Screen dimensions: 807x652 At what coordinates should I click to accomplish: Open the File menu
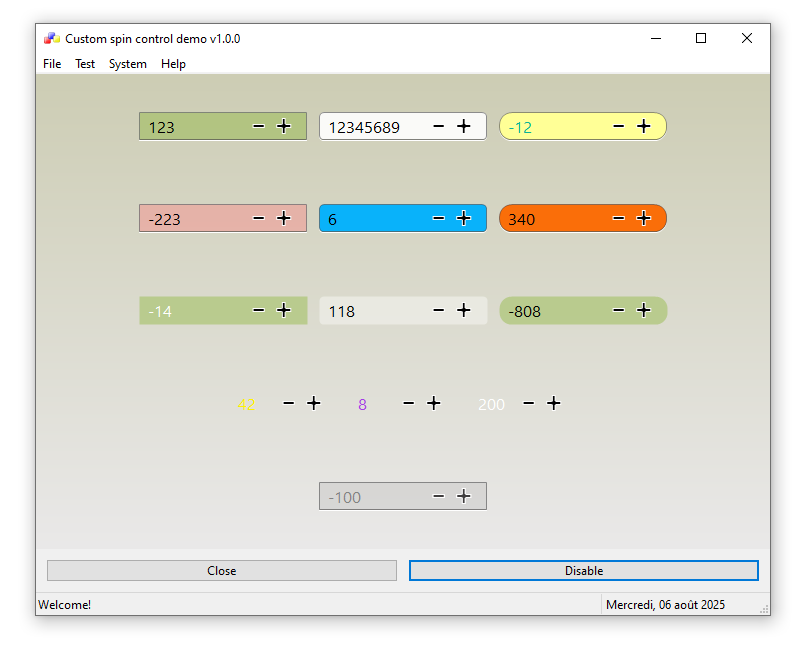[52, 64]
